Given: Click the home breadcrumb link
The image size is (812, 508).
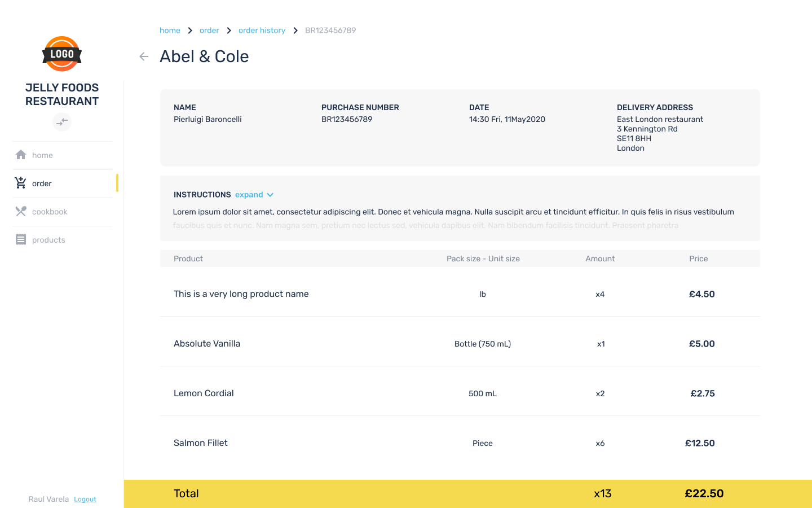Looking at the screenshot, I should pos(170,30).
